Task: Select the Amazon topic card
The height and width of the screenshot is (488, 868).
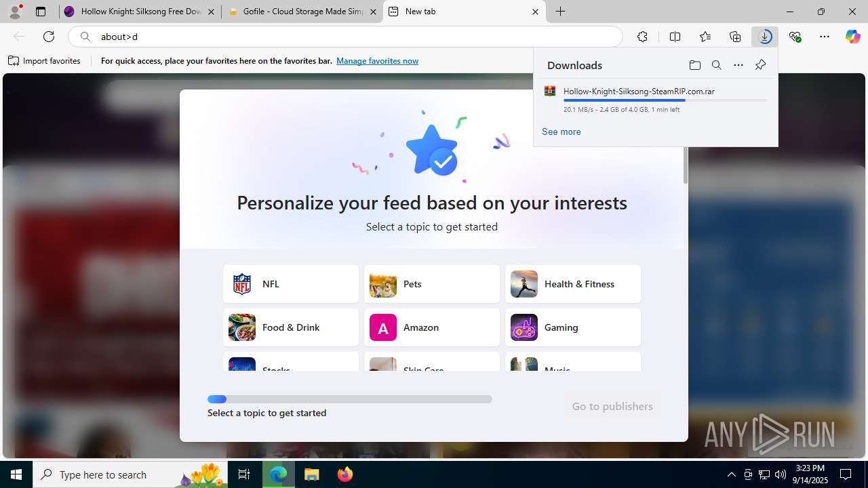Action: [432, 327]
